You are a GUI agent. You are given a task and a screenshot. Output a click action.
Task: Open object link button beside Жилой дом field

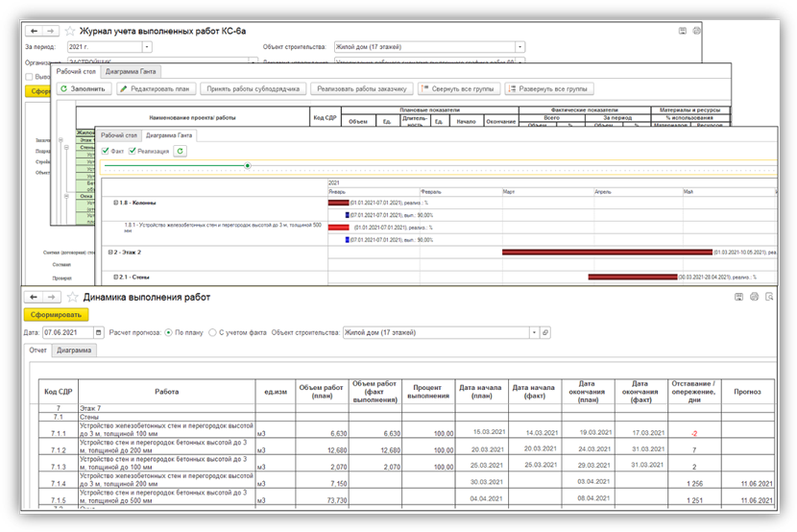[x=545, y=333]
